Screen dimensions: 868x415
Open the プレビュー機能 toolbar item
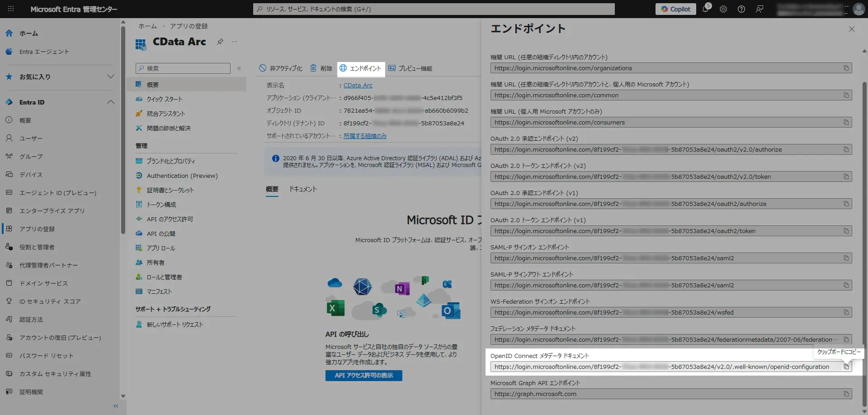pyautogui.click(x=410, y=68)
